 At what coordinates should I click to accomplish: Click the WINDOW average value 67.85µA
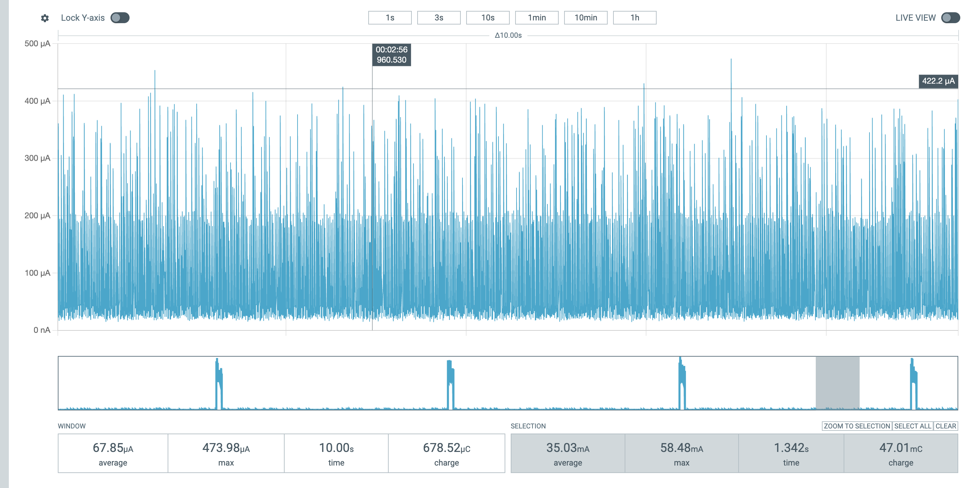(x=113, y=448)
